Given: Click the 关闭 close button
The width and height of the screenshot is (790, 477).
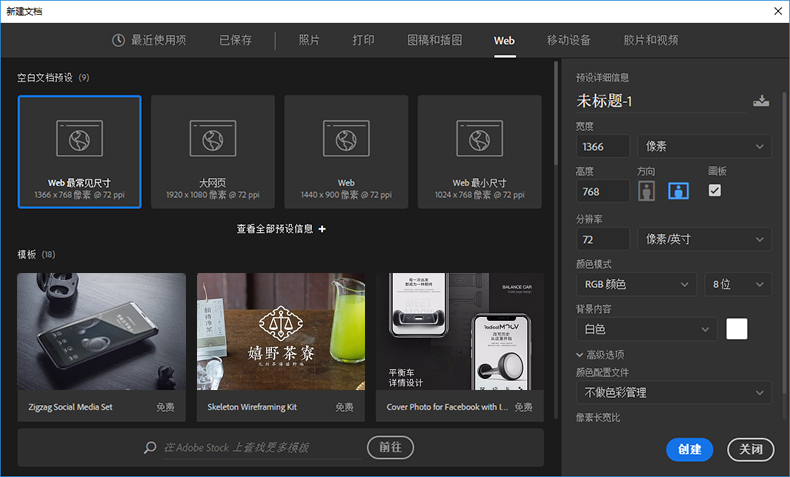Looking at the screenshot, I should tap(751, 449).
